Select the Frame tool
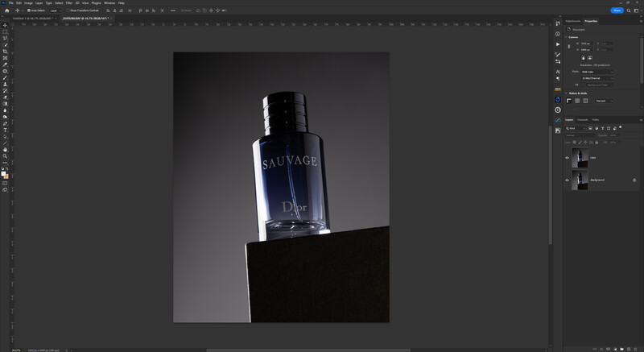The image size is (644, 352). 5,58
